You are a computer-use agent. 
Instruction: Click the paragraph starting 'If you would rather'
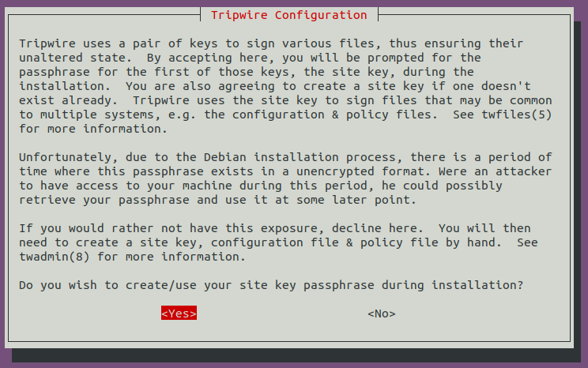[278, 242]
